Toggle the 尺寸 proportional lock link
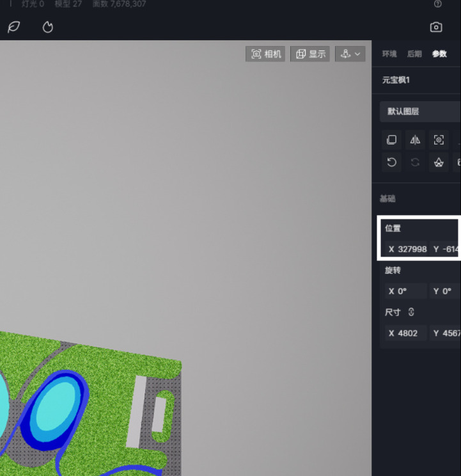Viewport: 461px width, 476px height. point(411,312)
